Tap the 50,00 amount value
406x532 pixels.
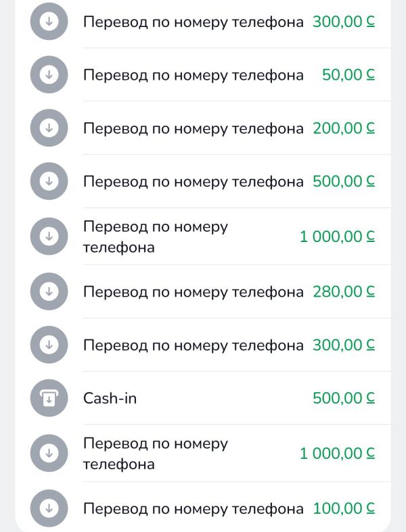(348, 75)
